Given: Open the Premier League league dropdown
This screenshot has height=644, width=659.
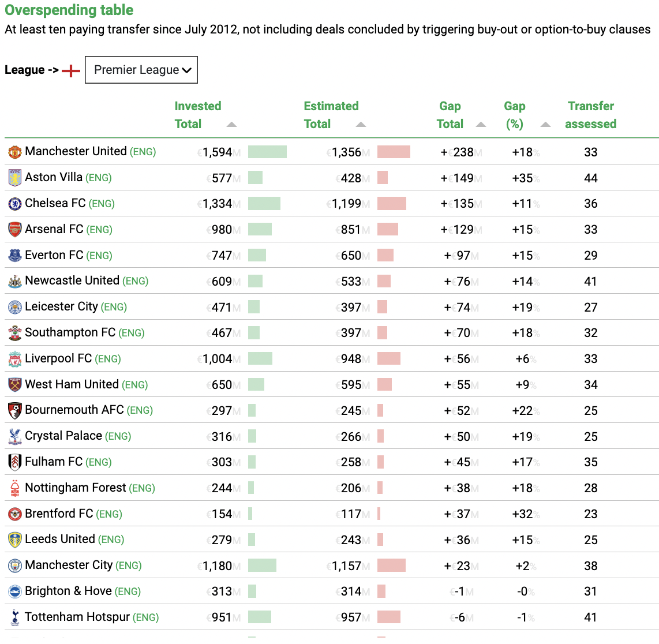Looking at the screenshot, I should pyautogui.click(x=141, y=70).
